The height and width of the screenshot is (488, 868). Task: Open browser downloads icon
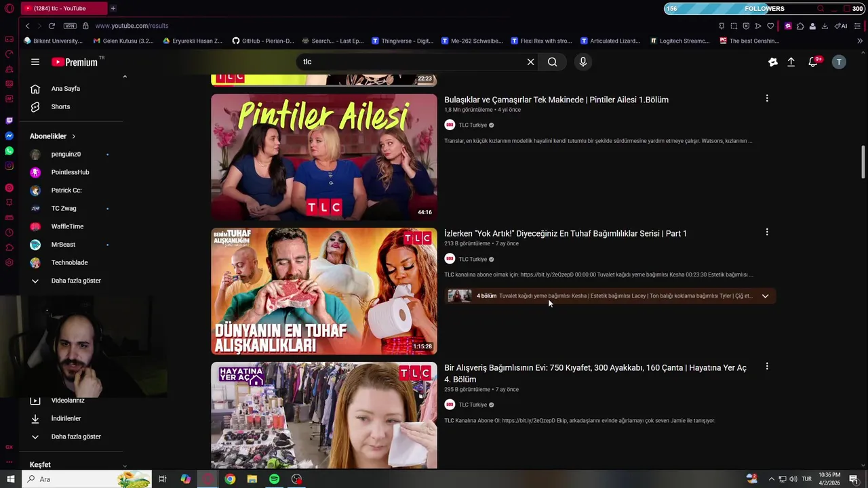coord(825,26)
